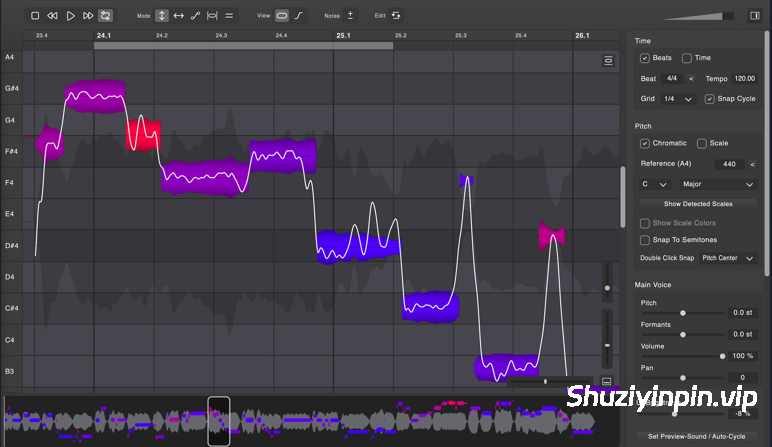
Task: Click the Main Voice Pitch slider handle
Action: point(683,313)
